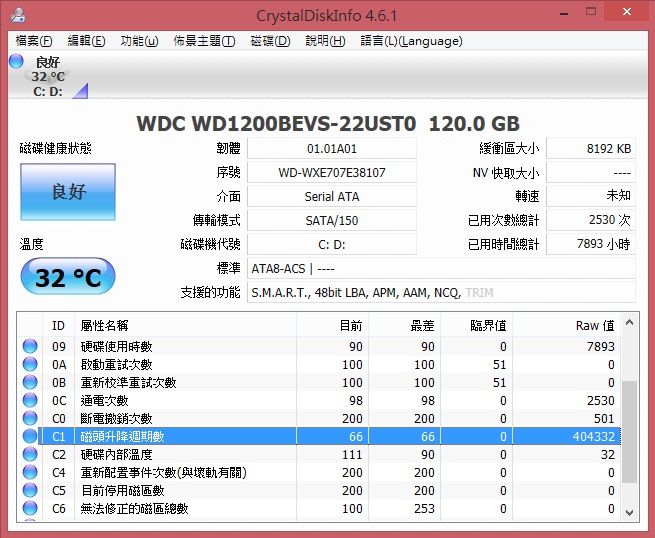Click the transfer mode field SATA/150
The width and height of the screenshot is (655, 538).
click(x=332, y=220)
